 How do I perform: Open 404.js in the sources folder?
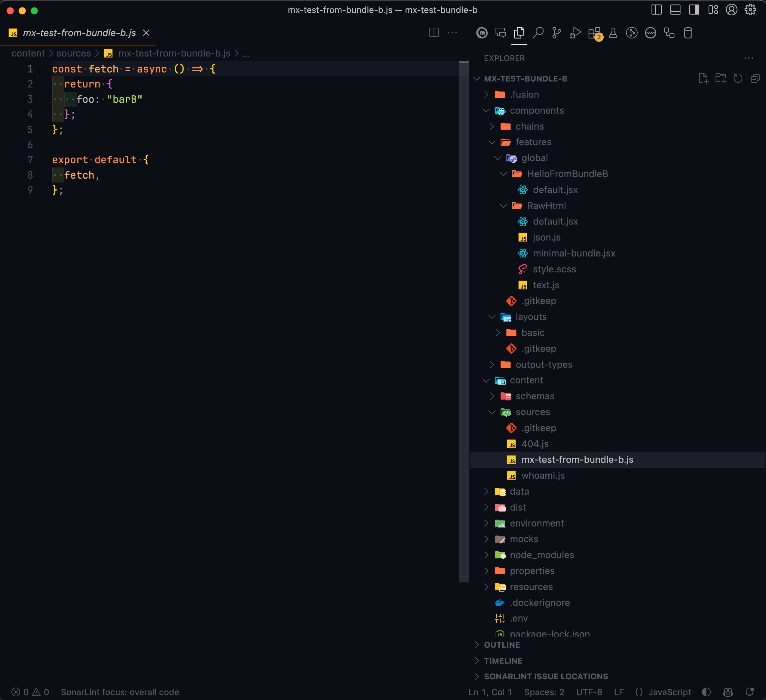click(617, 444)
